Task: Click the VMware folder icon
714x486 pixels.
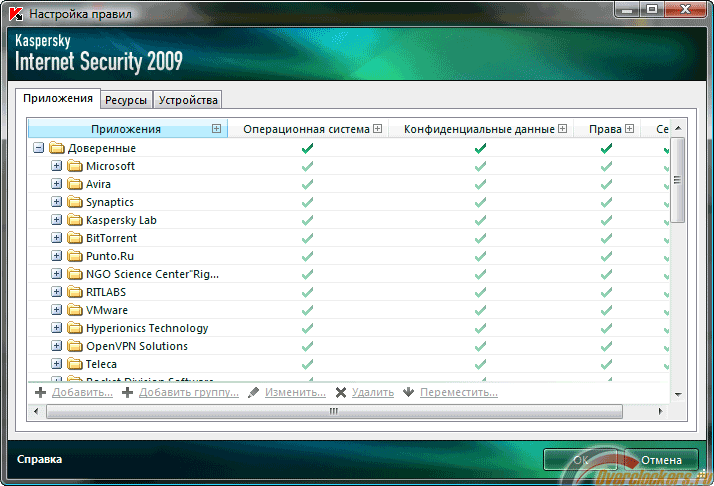Action: 75,310
